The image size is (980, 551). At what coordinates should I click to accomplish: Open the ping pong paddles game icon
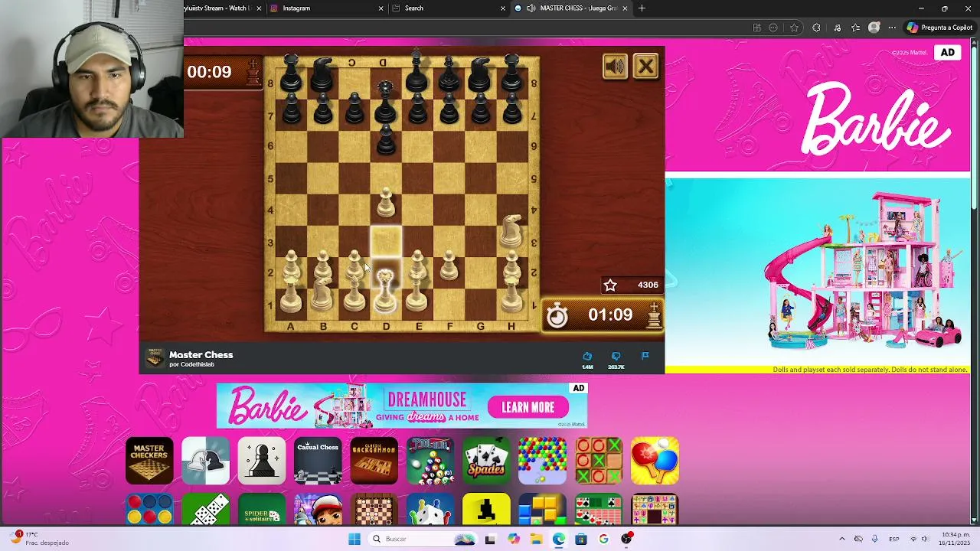pos(655,461)
